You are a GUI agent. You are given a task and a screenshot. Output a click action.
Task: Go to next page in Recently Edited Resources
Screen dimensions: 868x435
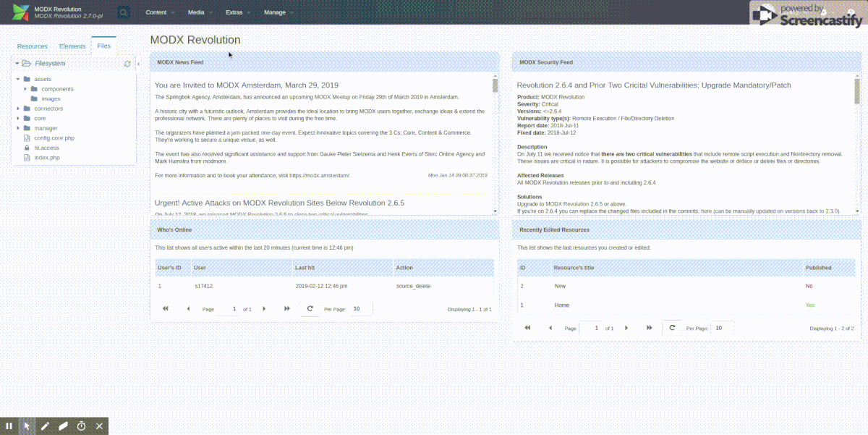tap(626, 328)
